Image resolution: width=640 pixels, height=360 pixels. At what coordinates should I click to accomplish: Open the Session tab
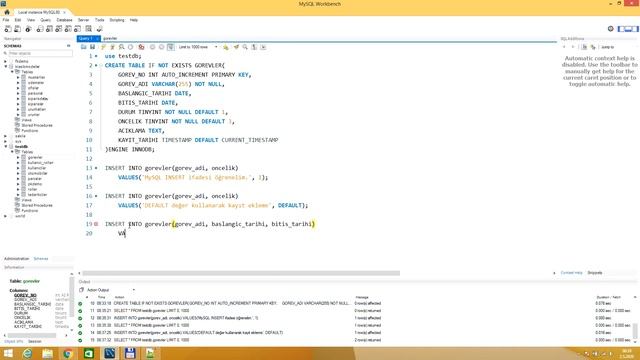click(x=35, y=341)
